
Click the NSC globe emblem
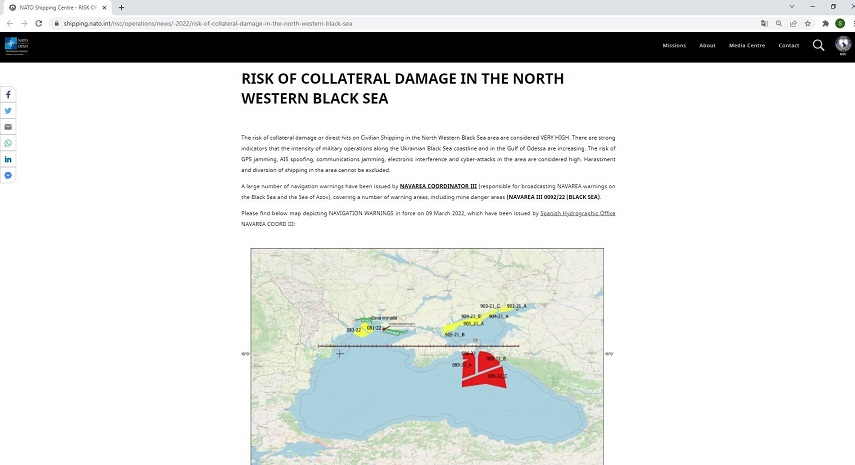(843, 44)
